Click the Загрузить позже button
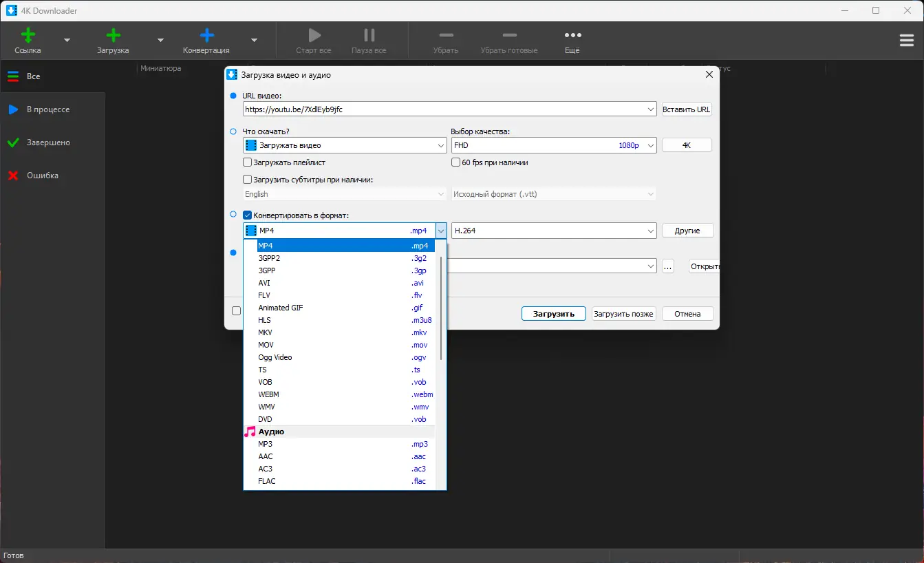Screen dimensions: 924x563 pyautogui.click(x=623, y=313)
